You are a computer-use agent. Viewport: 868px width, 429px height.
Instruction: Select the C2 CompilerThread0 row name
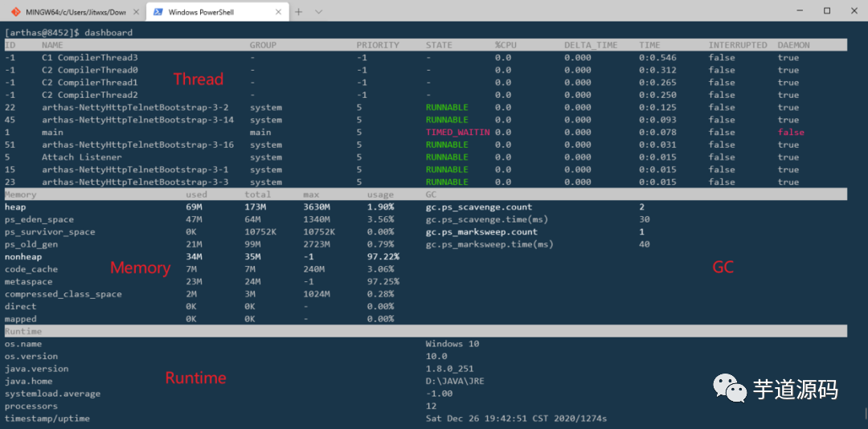pos(90,70)
